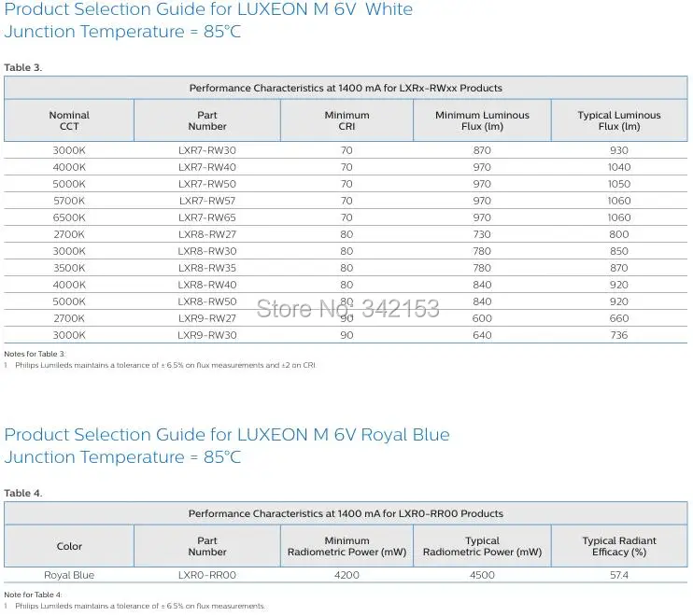693x616 pixels.
Task: Click part number LXR8-RW40
Action: point(206,285)
